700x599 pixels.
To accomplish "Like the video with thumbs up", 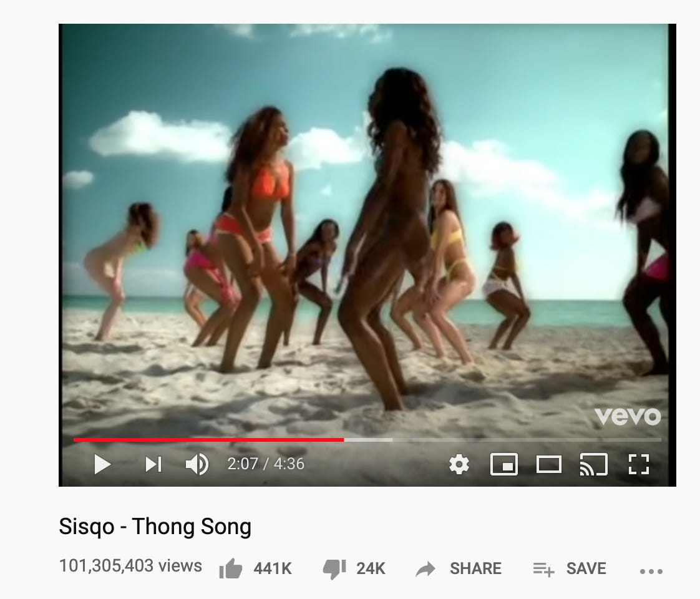I will pos(231,568).
